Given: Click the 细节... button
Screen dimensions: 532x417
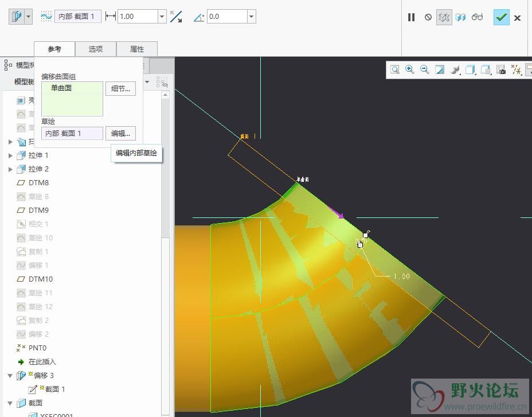Looking at the screenshot, I should 120,89.
